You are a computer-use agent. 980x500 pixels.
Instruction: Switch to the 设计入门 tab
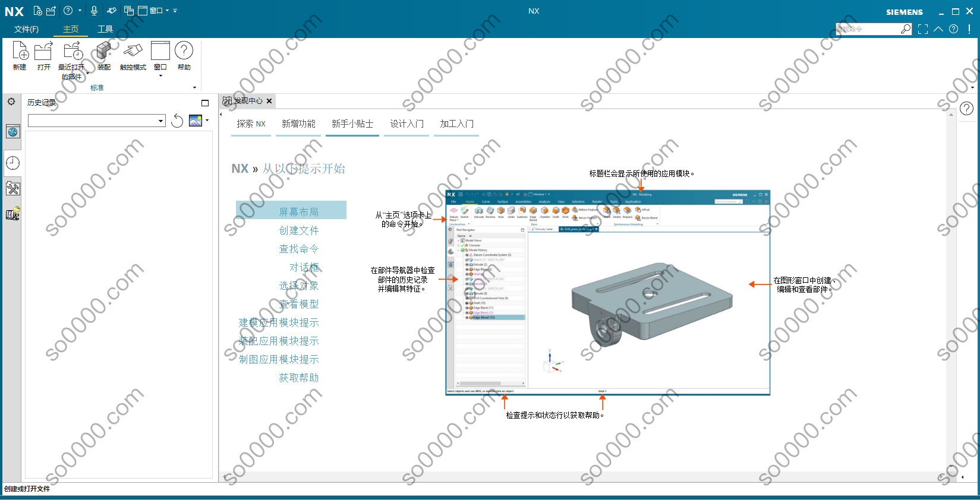point(407,124)
